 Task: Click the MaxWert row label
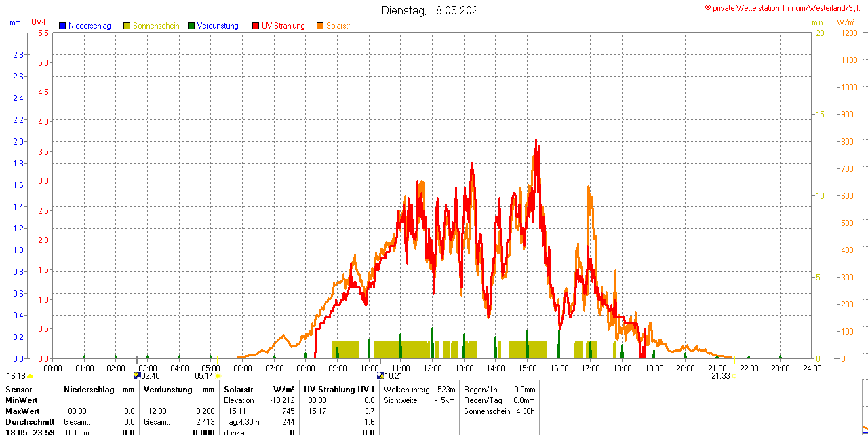click(x=22, y=411)
